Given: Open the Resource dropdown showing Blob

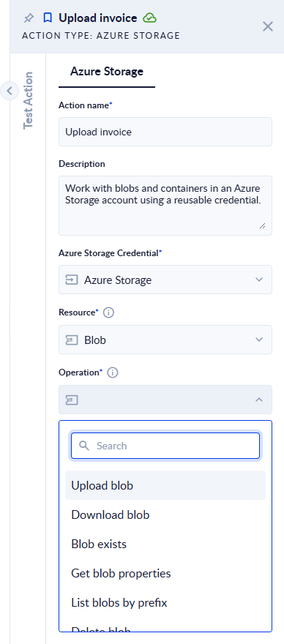Looking at the screenshot, I should coord(165,340).
